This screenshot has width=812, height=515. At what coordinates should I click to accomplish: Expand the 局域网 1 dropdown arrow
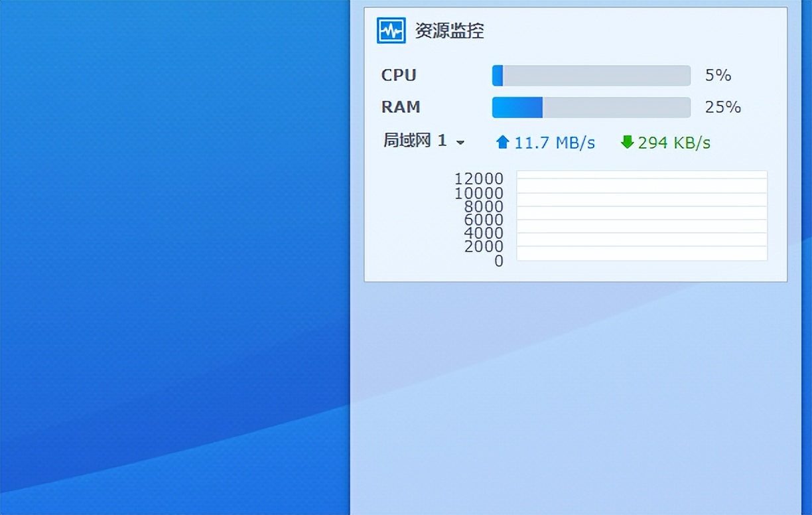pos(460,143)
